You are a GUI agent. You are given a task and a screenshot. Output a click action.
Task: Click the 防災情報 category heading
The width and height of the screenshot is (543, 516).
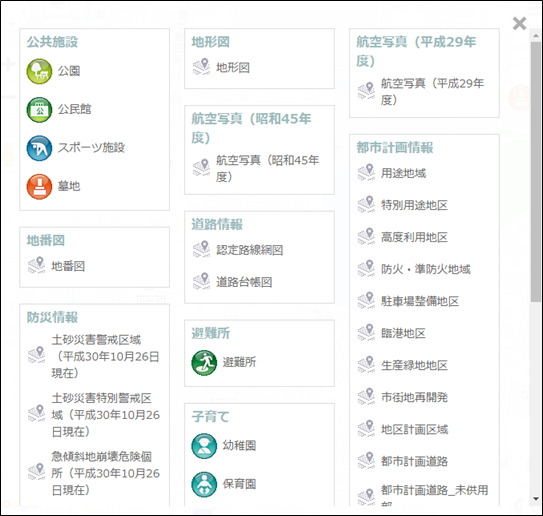(53, 317)
